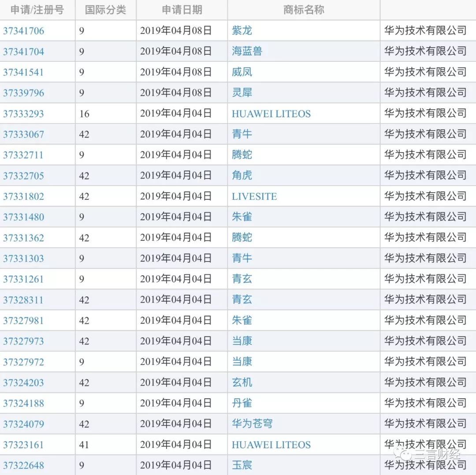Open 当康 link in row 37327972
The image size is (476, 475).
click(242, 361)
